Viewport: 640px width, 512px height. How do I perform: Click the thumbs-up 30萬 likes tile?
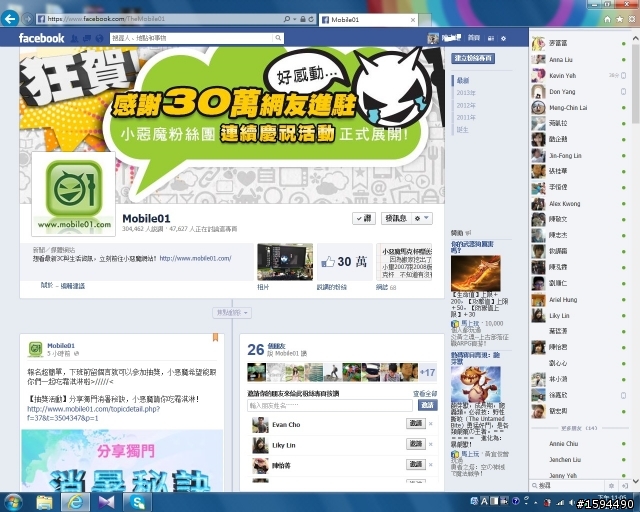pyautogui.click(x=344, y=261)
